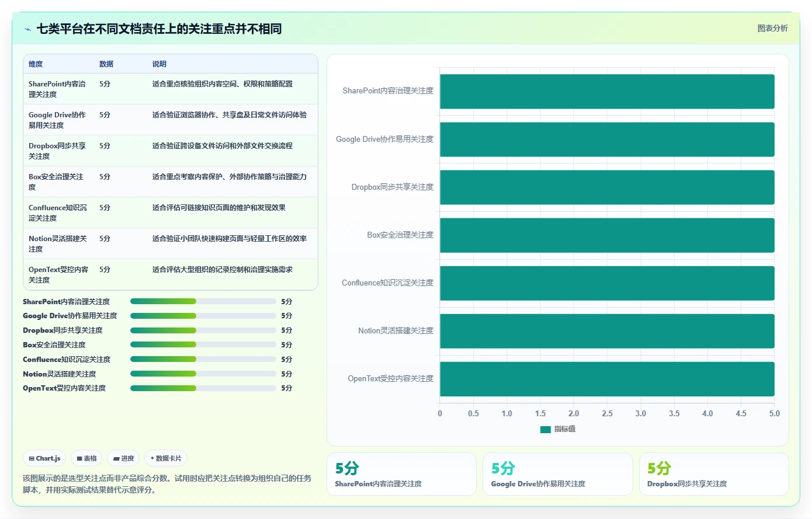Click description 适合验证浏览器协作、共享盘及日常文件访问体验
The height and width of the screenshot is (519, 812).
[x=230, y=114]
